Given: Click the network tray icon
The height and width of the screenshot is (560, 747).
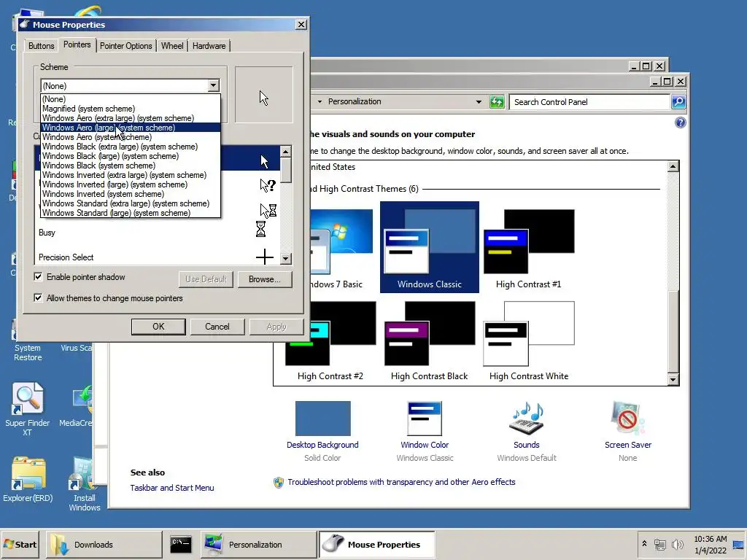Looking at the screenshot, I should click(x=659, y=544).
